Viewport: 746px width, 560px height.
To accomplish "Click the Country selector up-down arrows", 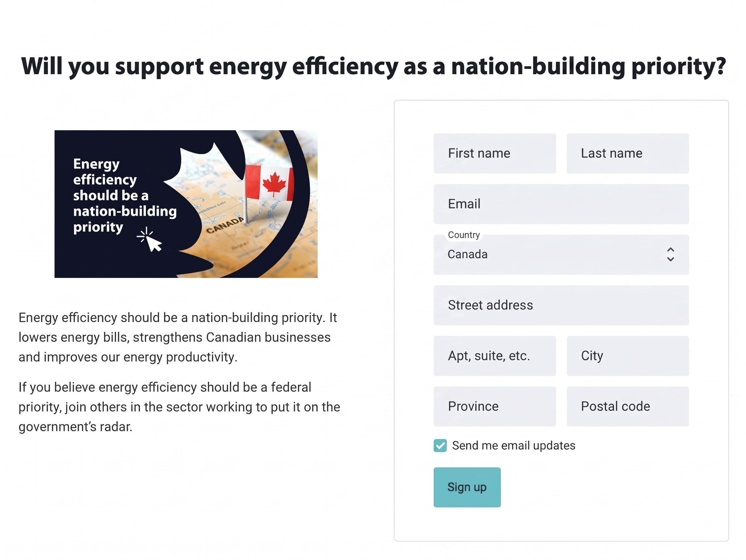I will 670,255.
